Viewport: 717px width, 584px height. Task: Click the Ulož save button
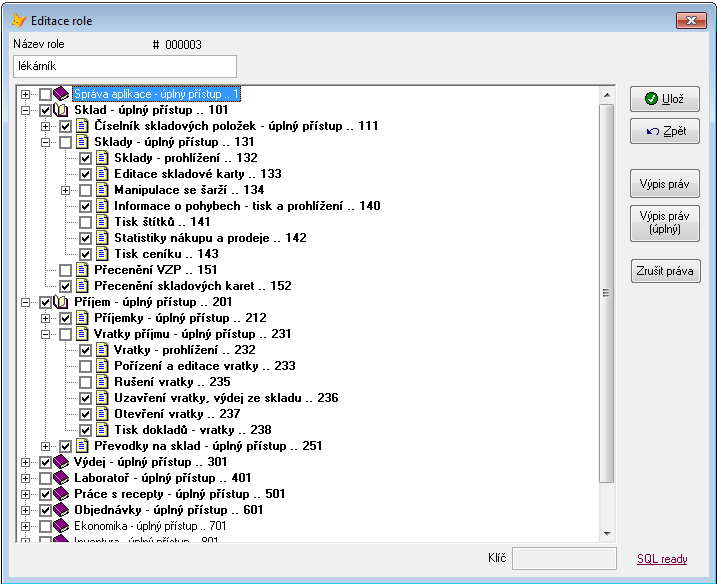[x=664, y=98]
